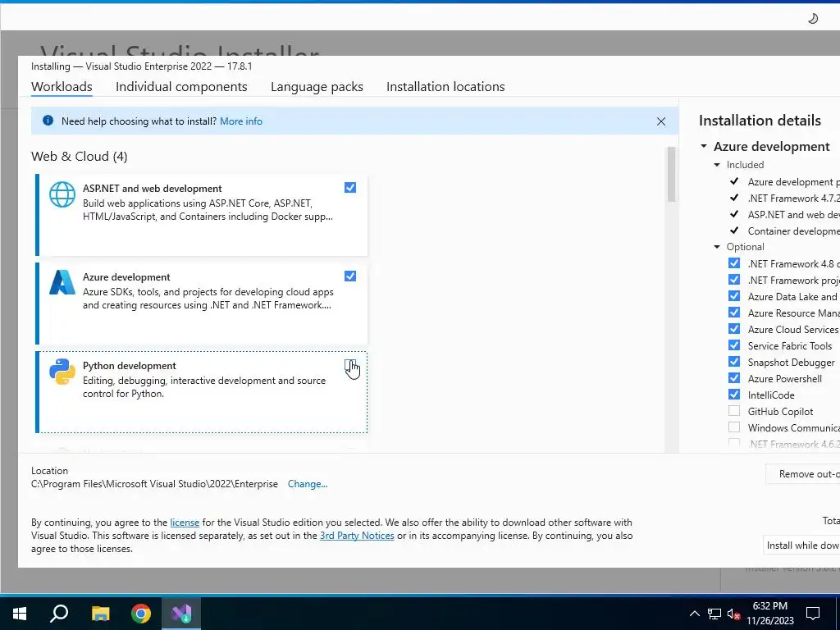Click the info icon in the help banner
This screenshot has height=630, width=840.
click(x=48, y=121)
